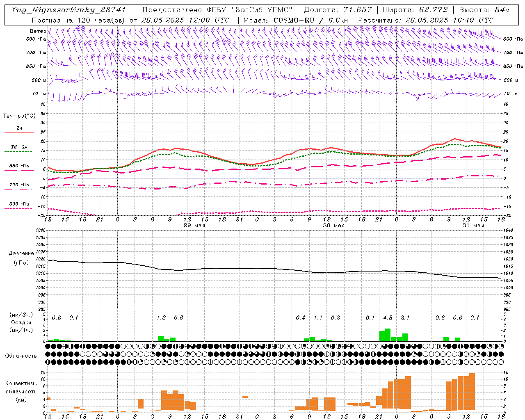Click the '31 мая' date label
Viewport: 525px width, 420px height.
(x=473, y=226)
